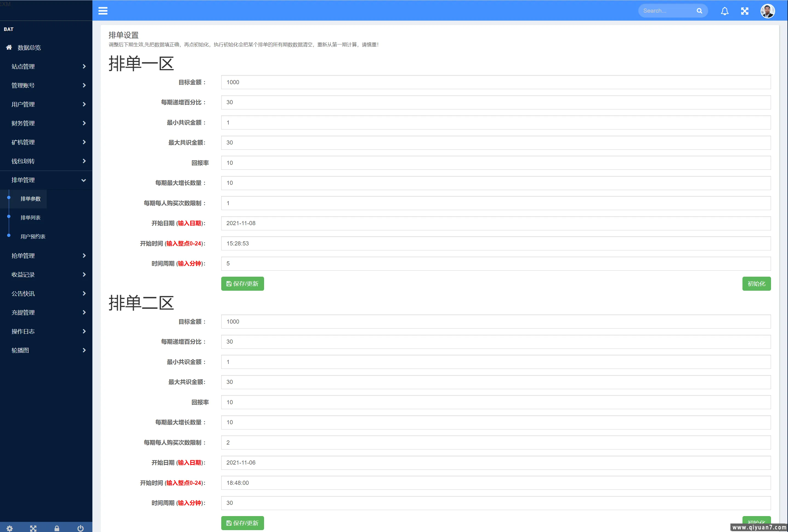
Task: Open 用户预约表 from the sidebar
Action: 33,236
